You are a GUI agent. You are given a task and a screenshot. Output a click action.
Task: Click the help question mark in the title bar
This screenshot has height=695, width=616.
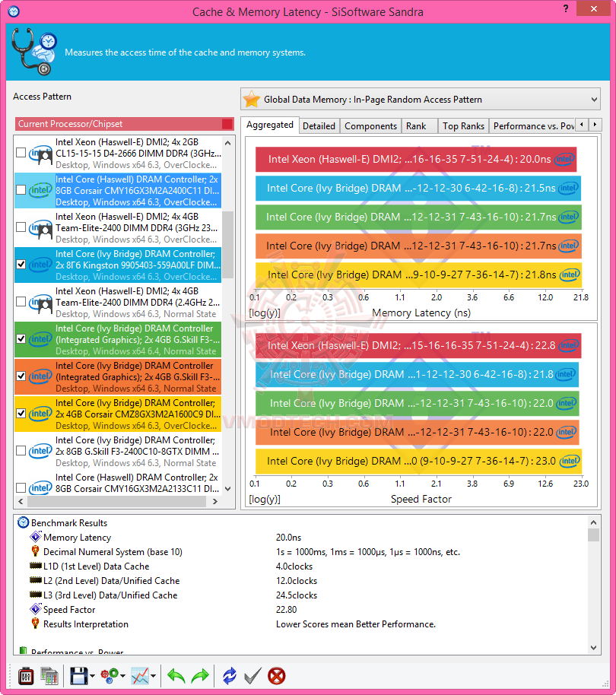pyautogui.click(x=566, y=8)
